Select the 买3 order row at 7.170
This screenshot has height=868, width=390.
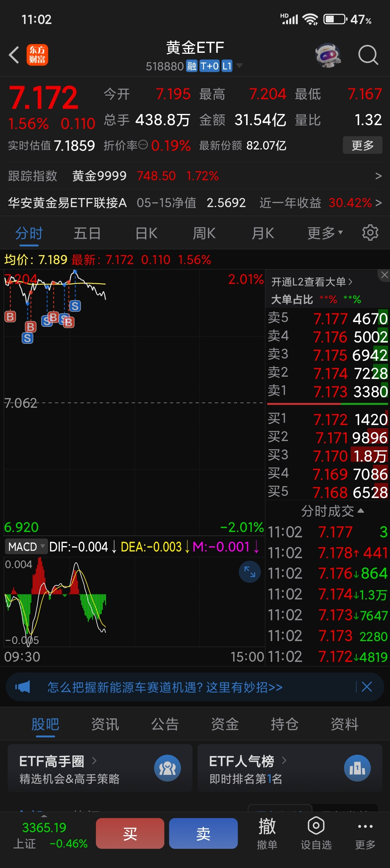328,456
